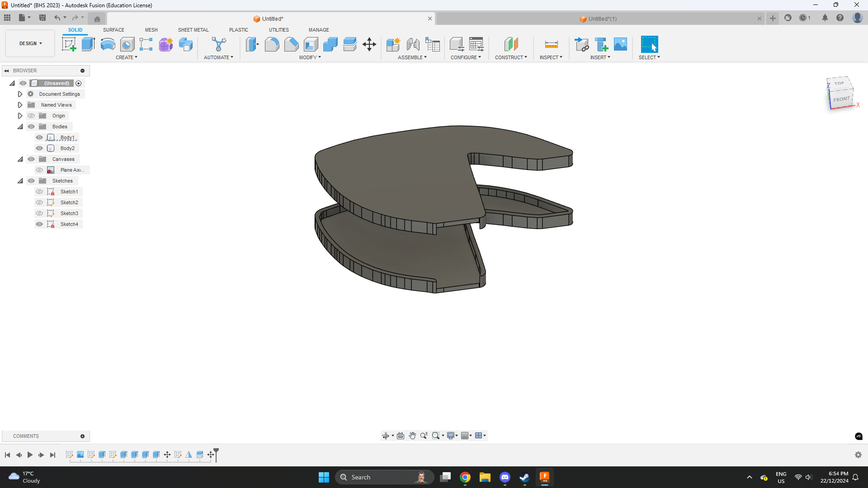The width and height of the screenshot is (868, 488).
Task: Activate the Select window tool
Action: point(649,44)
